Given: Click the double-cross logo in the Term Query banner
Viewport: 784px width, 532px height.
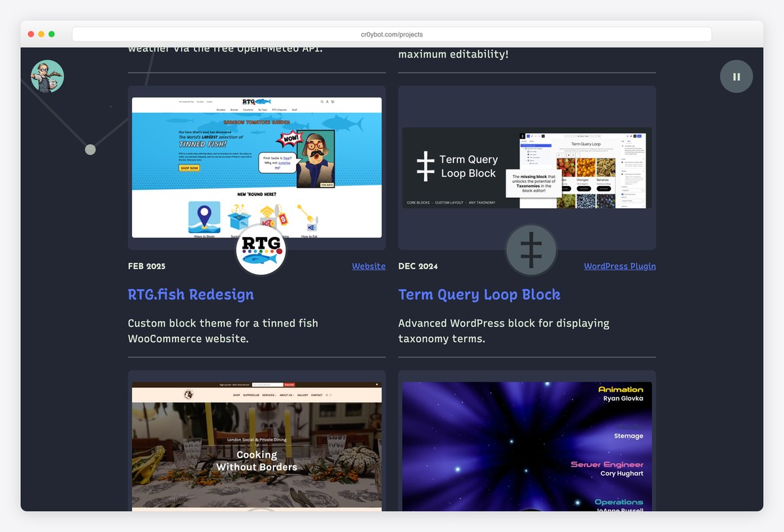Looking at the screenshot, I should (425, 166).
